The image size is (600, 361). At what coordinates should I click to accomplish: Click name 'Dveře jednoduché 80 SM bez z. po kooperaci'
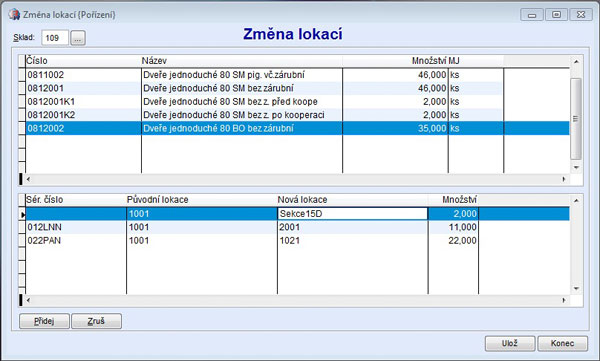234,115
